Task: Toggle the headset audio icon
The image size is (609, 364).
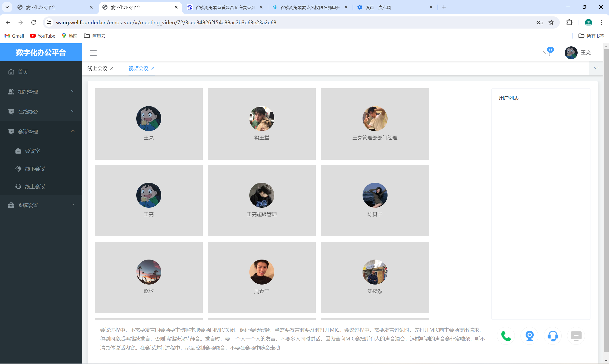Action: [x=553, y=336]
